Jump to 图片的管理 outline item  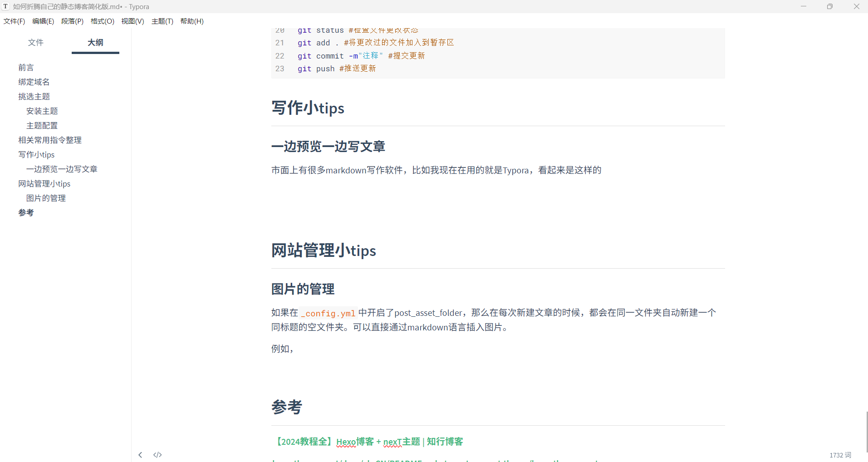tap(46, 198)
